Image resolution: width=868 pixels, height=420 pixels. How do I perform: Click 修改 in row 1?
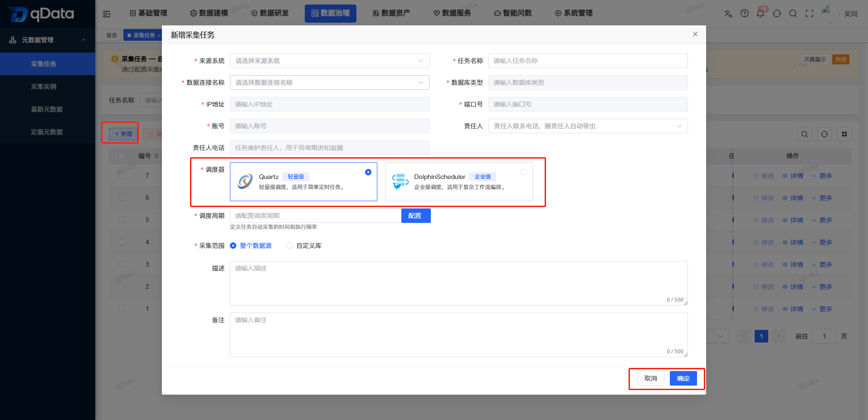point(764,309)
